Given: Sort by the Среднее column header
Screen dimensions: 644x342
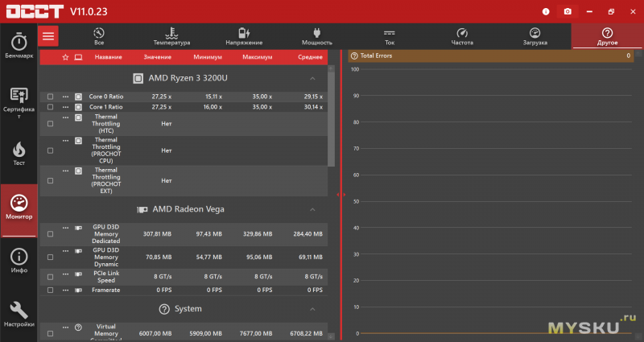Looking at the screenshot, I should (310, 57).
